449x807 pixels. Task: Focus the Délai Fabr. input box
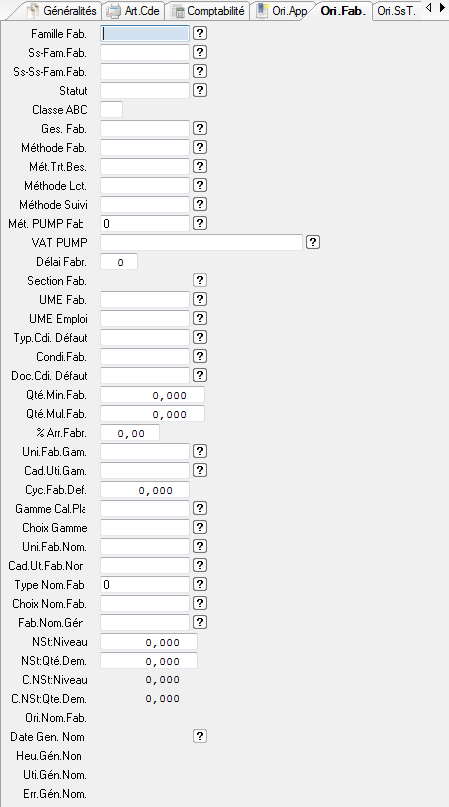[x=119, y=261]
